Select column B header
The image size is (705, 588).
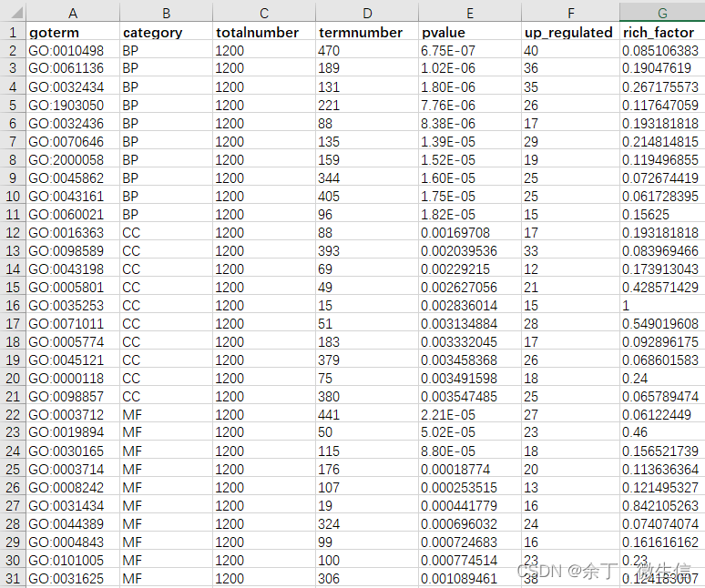click(x=167, y=13)
